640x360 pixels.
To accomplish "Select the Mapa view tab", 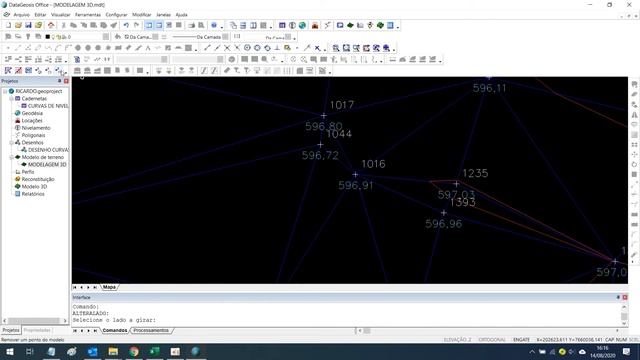I will tap(109, 287).
